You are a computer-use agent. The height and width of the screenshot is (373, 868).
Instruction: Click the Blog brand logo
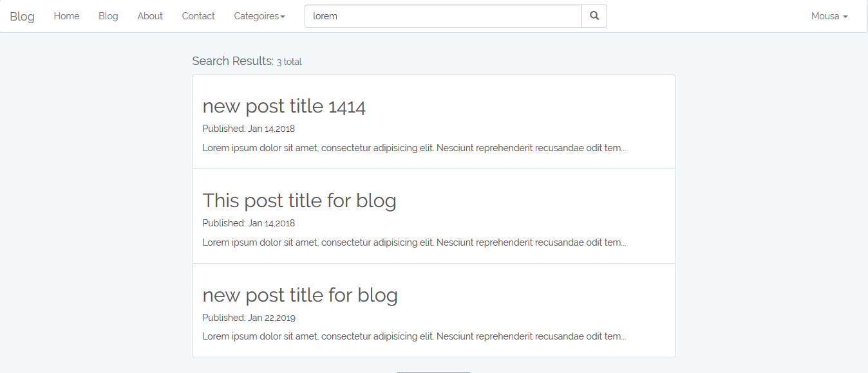pyautogui.click(x=22, y=16)
